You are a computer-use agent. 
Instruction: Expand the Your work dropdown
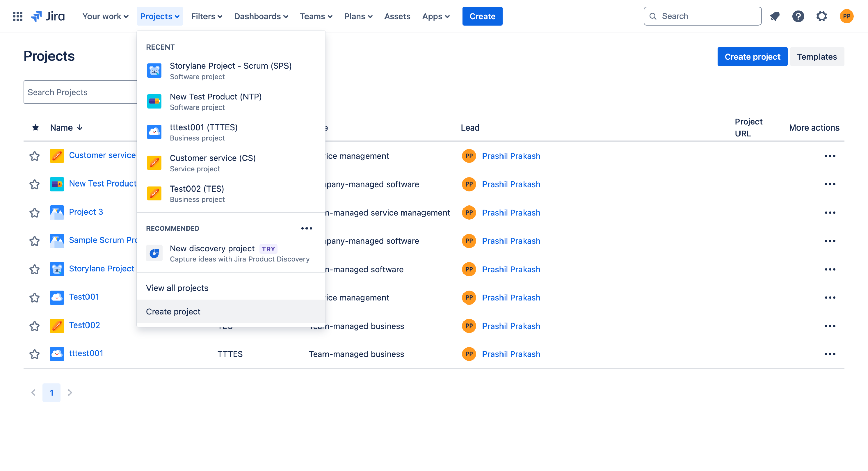click(105, 16)
